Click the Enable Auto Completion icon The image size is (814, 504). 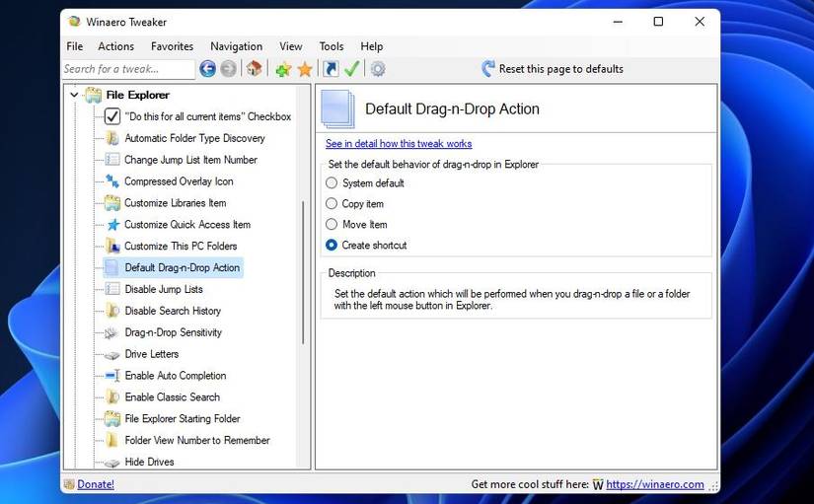pyautogui.click(x=112, y=375)
